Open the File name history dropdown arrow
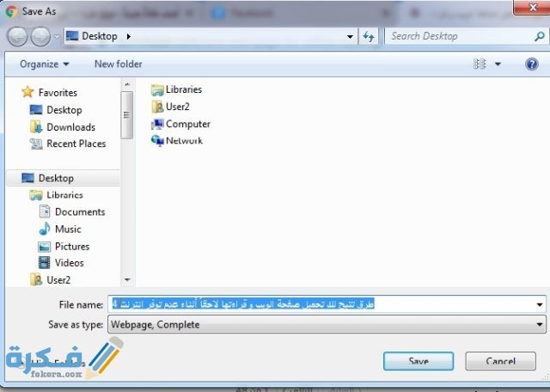 (x=539, y=305)
